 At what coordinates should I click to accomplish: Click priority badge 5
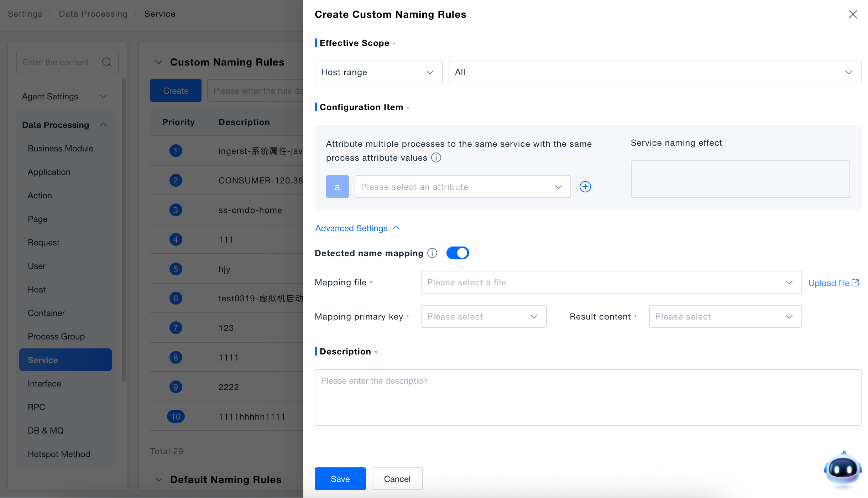point(176,269)
